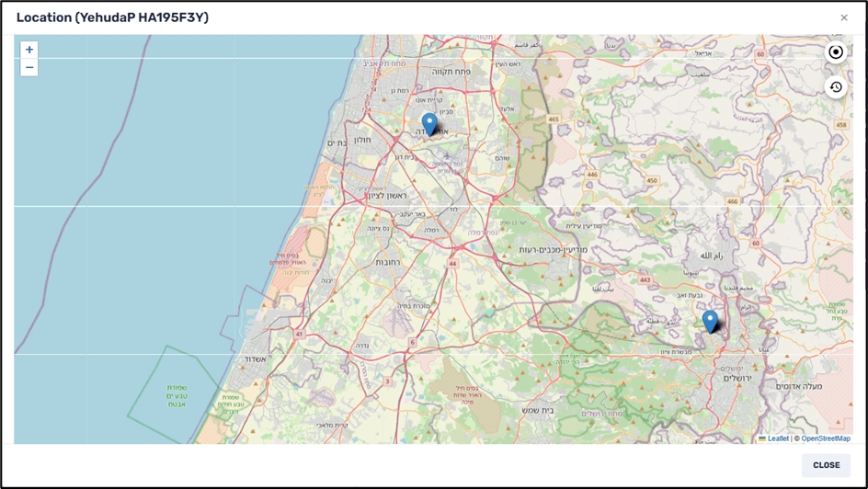
Task: Click route 44 road shield
Action: coord(452,264)
